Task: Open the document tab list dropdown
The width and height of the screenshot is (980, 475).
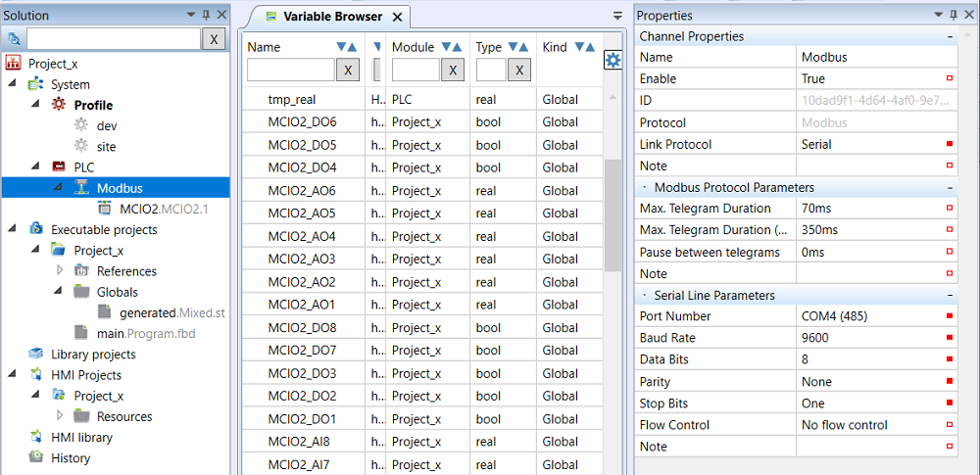Action: pos(617,17)
